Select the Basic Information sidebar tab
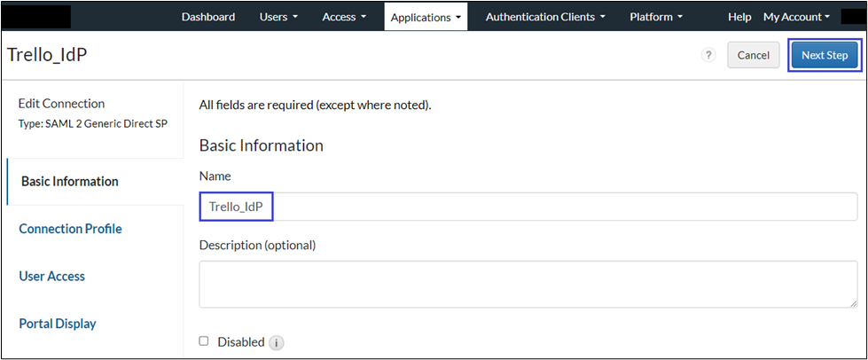 (69, 182)
